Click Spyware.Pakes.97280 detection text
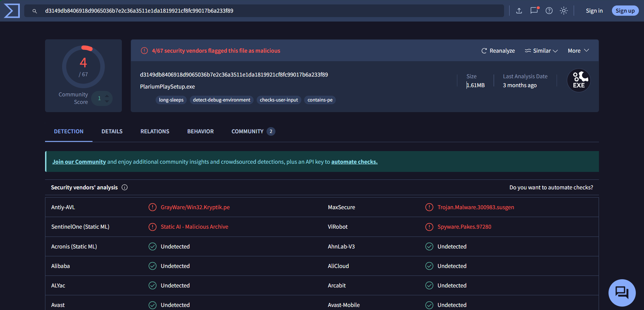Screen dimensions: 644x310 tap(464, 227)
